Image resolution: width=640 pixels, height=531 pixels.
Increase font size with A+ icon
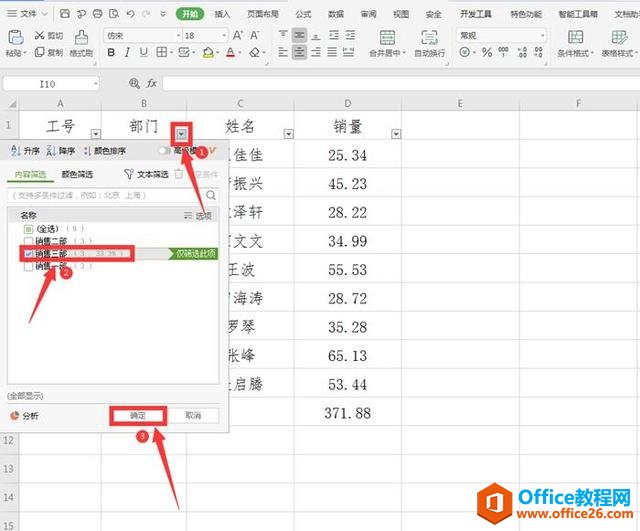pos(238,36)
